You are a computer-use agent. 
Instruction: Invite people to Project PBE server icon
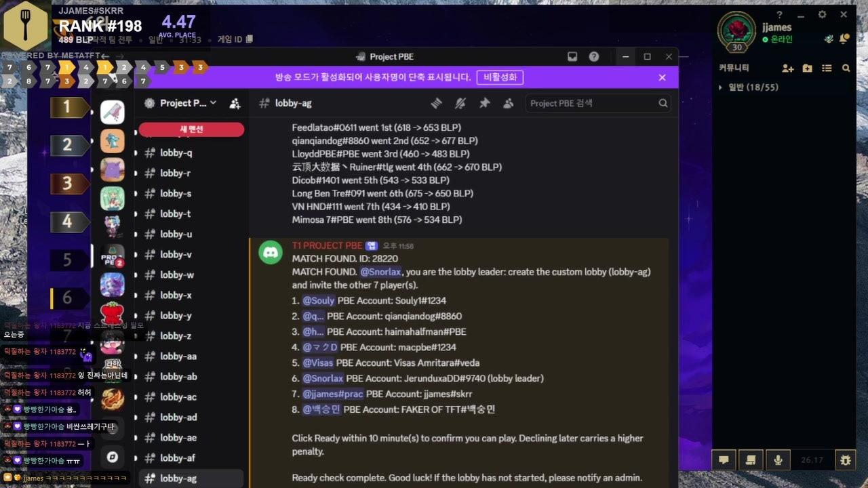235,103
